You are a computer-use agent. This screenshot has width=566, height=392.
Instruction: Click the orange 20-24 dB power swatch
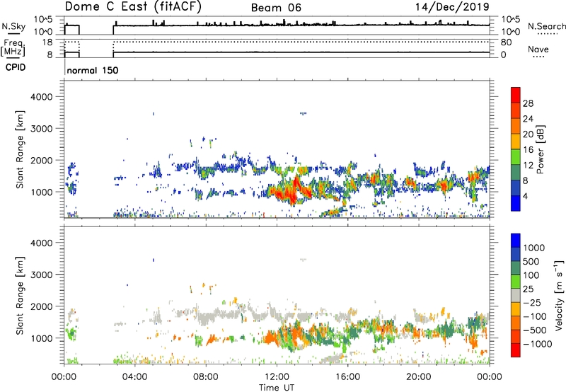(x=516, y=126)
